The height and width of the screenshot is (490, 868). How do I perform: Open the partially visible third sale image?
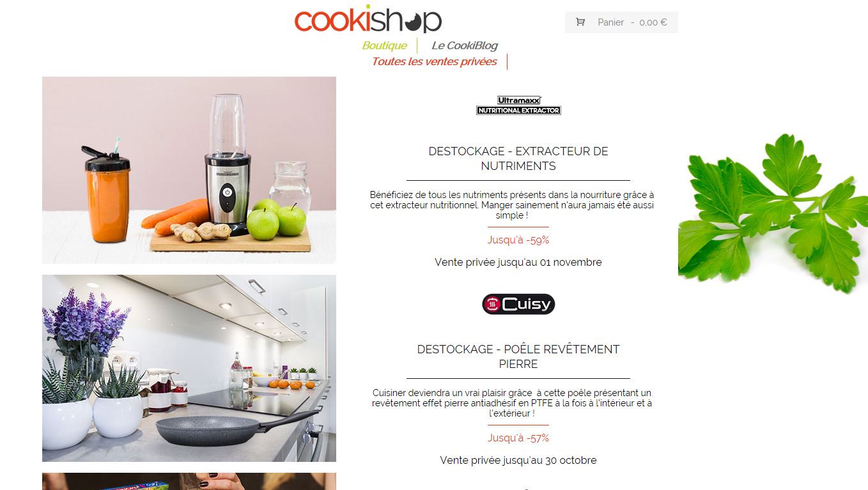click(189, 481)
